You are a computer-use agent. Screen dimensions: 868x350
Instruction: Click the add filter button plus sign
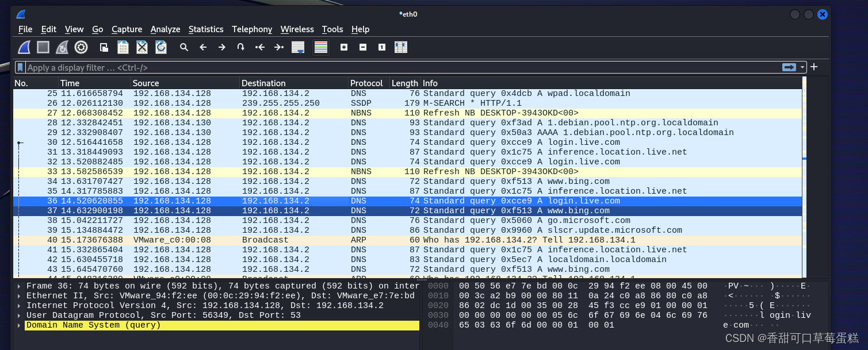click(x=814, y=67)
